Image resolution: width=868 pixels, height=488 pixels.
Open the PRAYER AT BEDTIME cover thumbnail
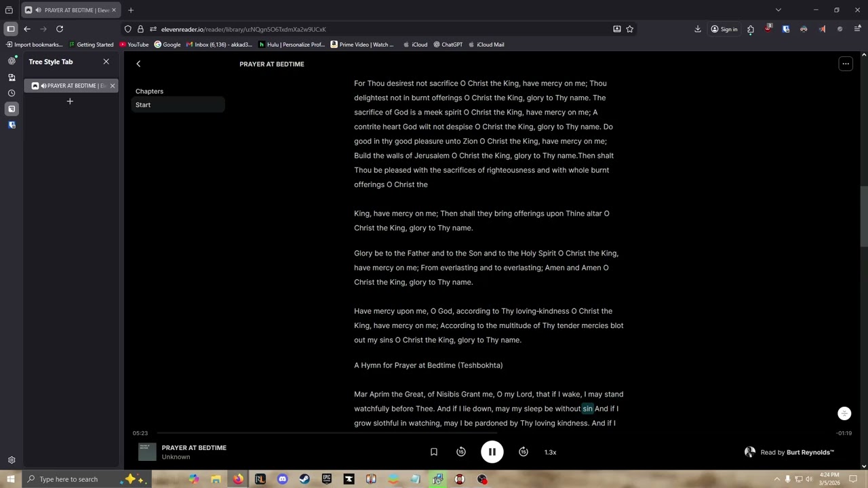(x=147, y=452)
